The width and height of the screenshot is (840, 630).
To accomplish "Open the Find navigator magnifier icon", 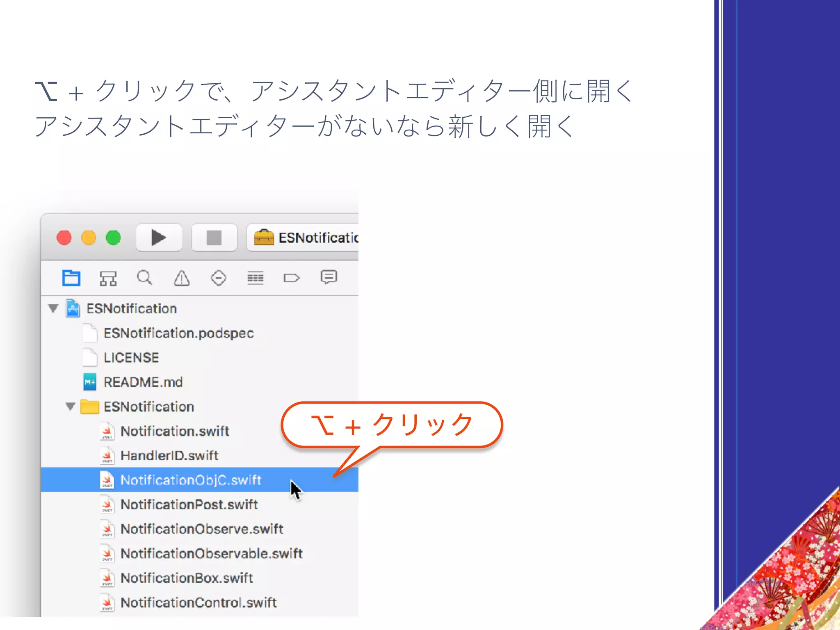I will (144, 278).
